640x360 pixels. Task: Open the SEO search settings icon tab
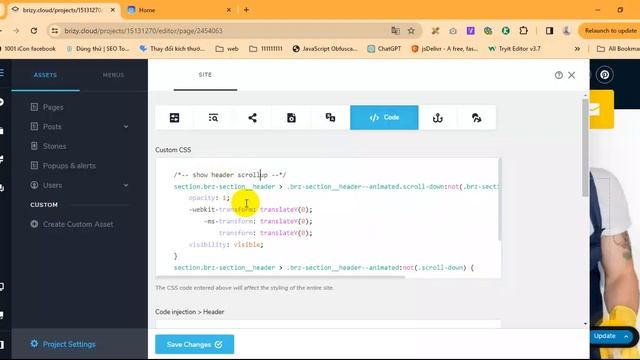tap(213, 118)
